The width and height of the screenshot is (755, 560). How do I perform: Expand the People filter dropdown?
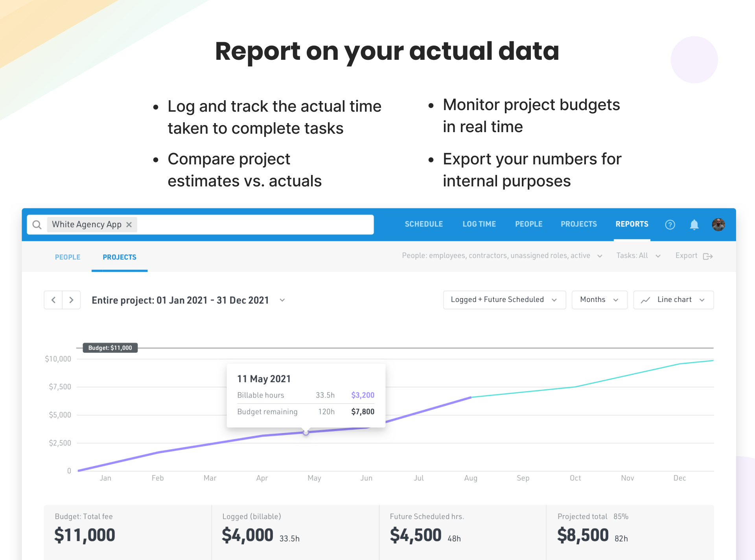click(x=599, y=256)
